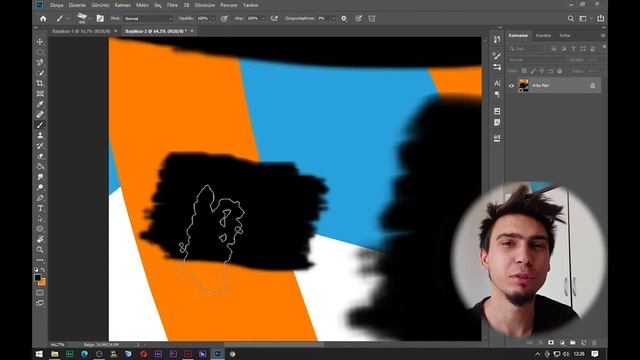Viewport: 640px width, 360px height.
Task: Click the lock icon on Arka Plan layer
Action: point(593,86)
